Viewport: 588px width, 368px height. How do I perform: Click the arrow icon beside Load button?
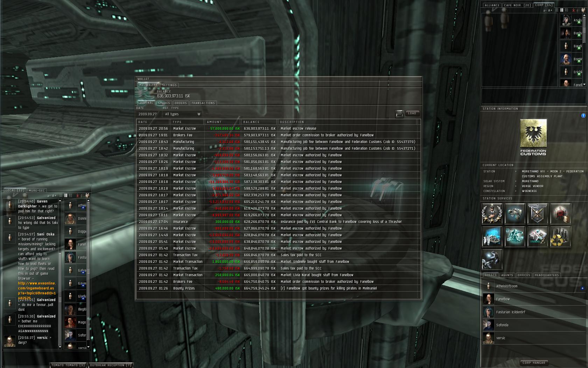click(399, 114)
